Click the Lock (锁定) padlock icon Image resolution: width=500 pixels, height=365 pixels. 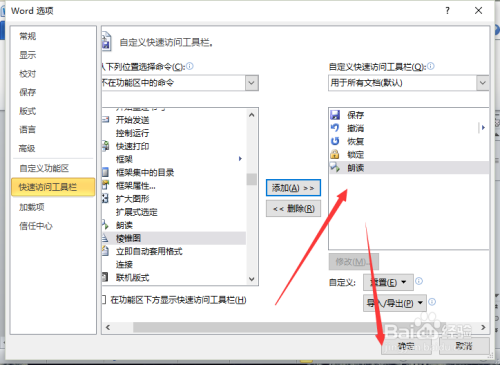[335, 154]
